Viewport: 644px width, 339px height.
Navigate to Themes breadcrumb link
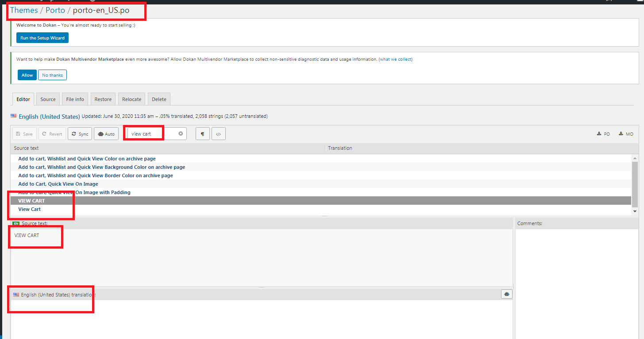pyautogui.click(x=24, y=10)
